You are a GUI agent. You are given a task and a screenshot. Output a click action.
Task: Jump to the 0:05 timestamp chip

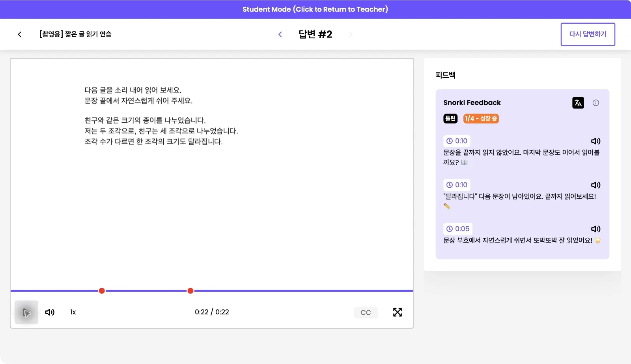coord(458,229)
